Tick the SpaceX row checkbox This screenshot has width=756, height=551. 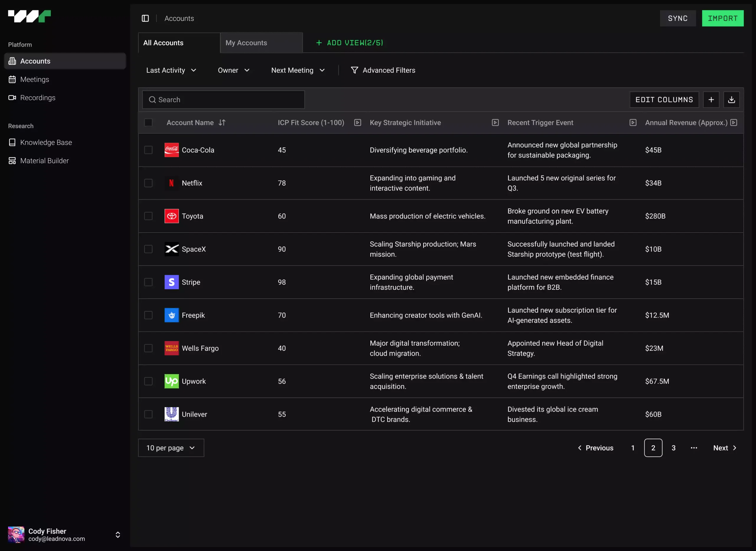tap(148, 249)
